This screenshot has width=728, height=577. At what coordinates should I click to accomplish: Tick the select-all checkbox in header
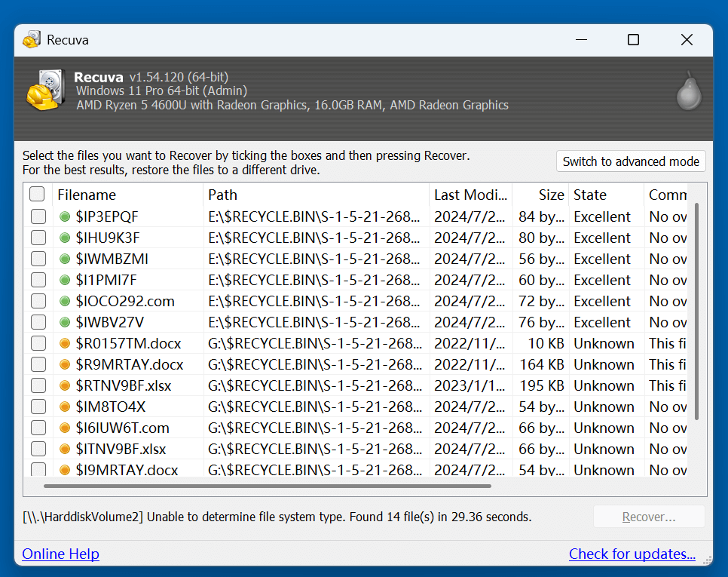tap(37, 195)
